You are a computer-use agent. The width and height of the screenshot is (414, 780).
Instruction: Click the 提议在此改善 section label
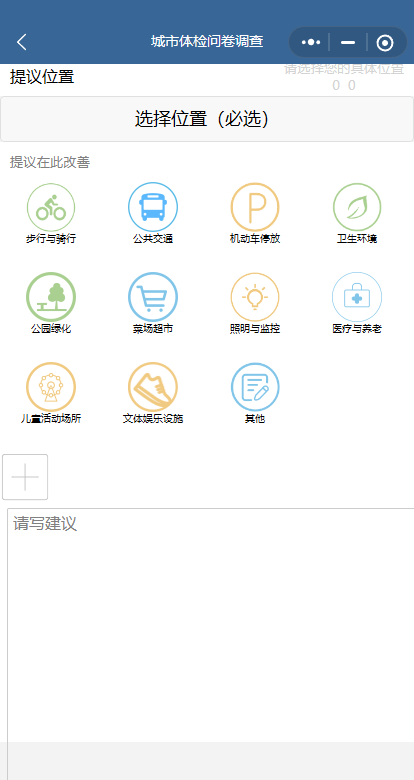point(50,162)
